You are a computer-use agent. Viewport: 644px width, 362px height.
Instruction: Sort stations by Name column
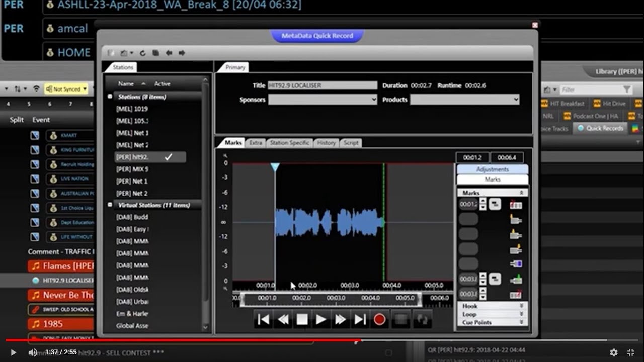coord(126,84)
